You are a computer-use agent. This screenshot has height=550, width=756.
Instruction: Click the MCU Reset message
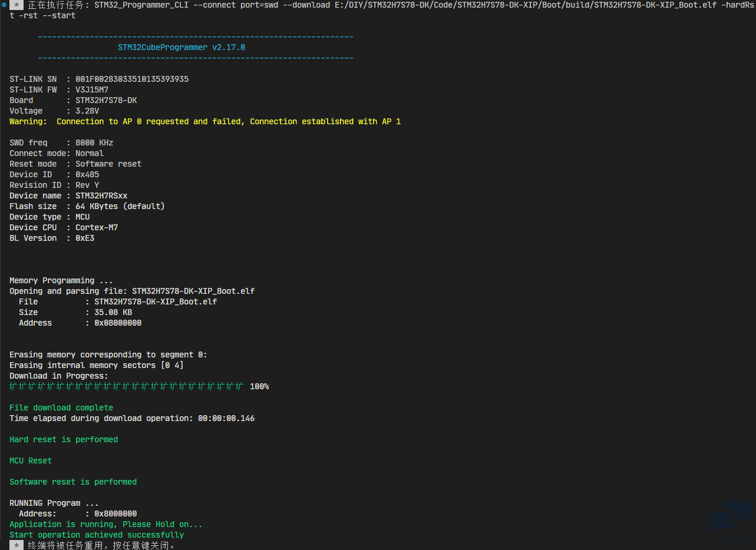pos(31,460)
